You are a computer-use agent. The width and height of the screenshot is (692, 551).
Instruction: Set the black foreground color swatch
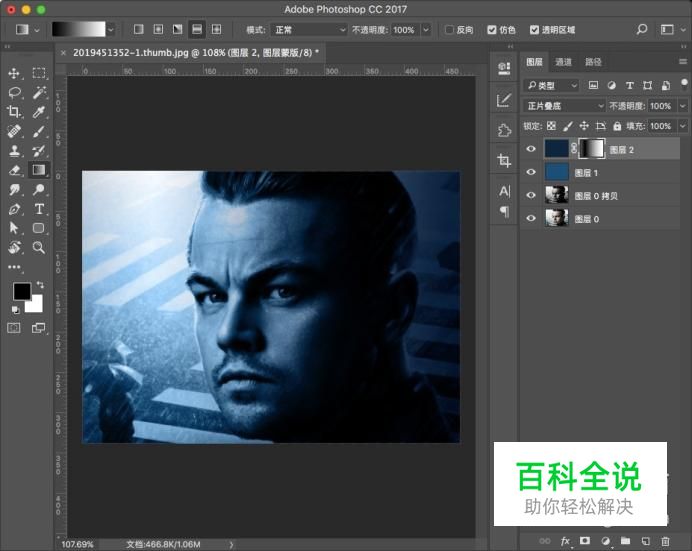20,291
